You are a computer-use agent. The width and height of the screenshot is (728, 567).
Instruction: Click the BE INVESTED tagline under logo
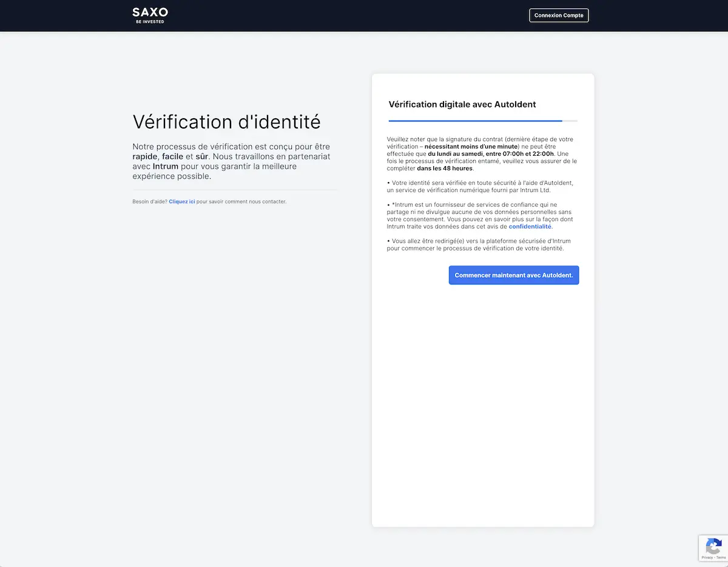tap(150, 22)
